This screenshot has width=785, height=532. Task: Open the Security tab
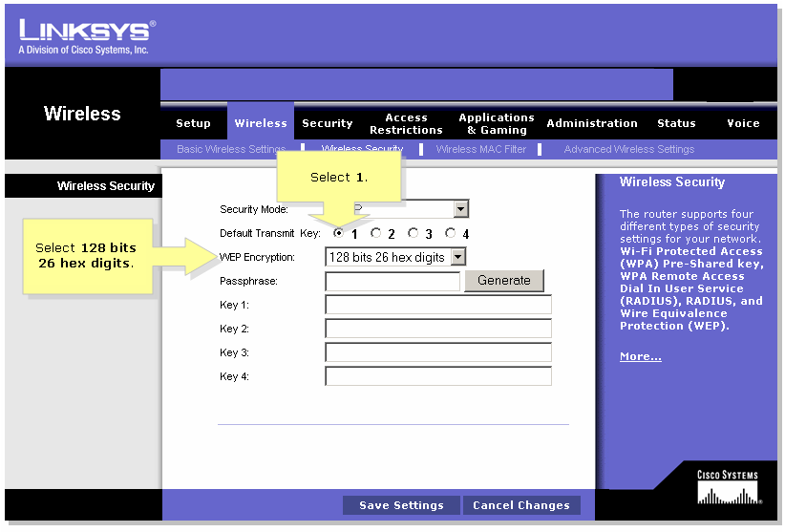(327, 123)
